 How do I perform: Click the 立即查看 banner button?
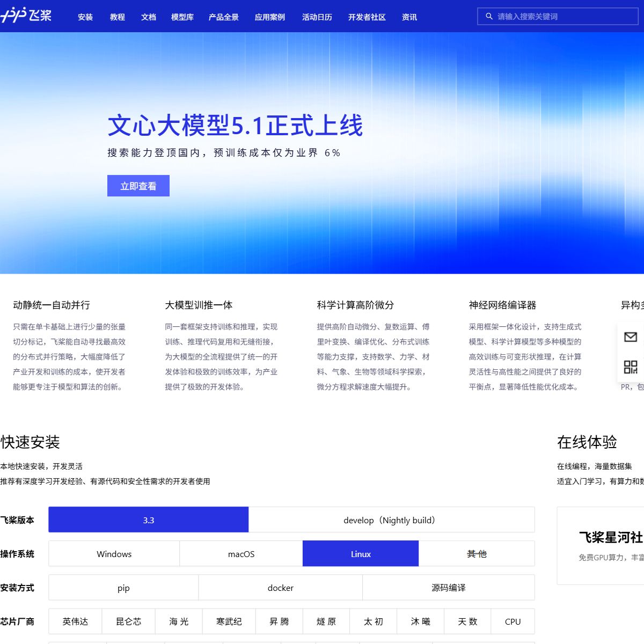pyautogui.click(x=138, y=186)
